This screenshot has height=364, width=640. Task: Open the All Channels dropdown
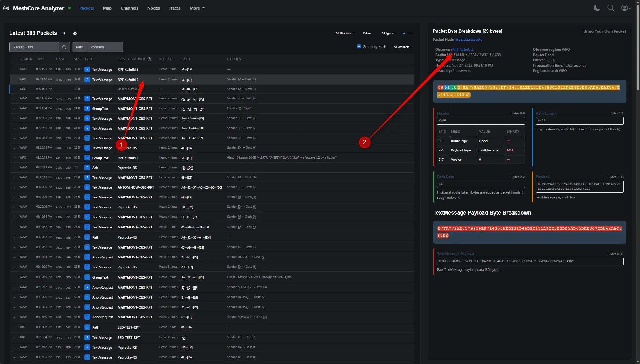(x=402, y=47)
